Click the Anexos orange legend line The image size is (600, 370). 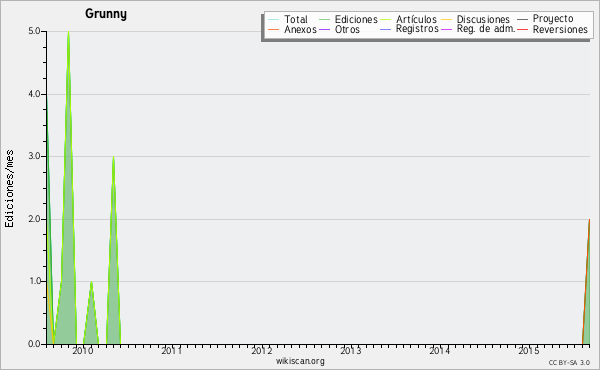pyautogui.click(x=273, y=30)
